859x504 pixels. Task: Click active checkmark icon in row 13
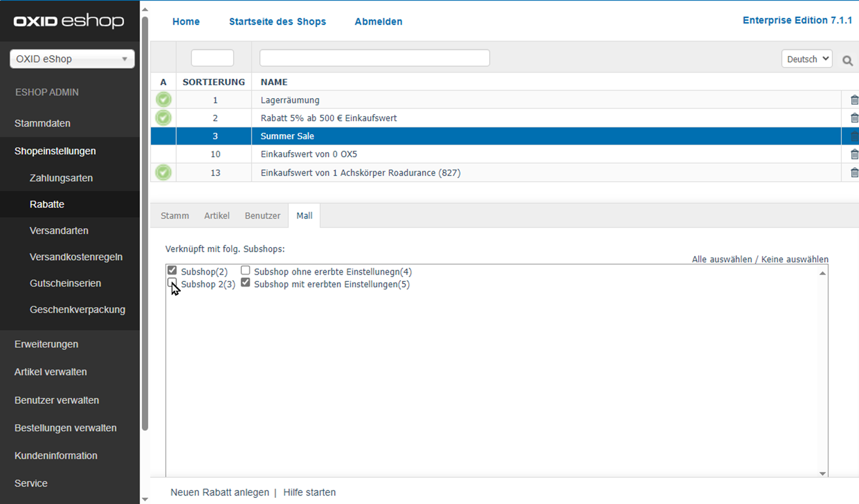[163, 173]
